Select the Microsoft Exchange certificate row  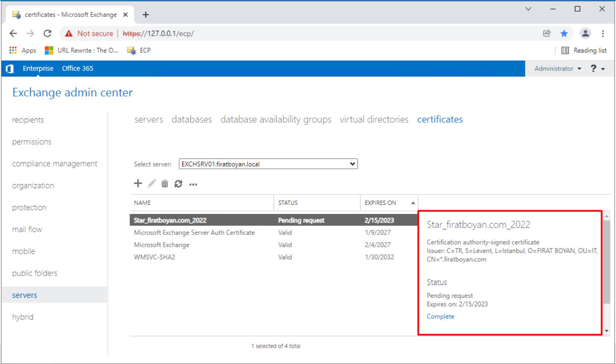point(274,245)
